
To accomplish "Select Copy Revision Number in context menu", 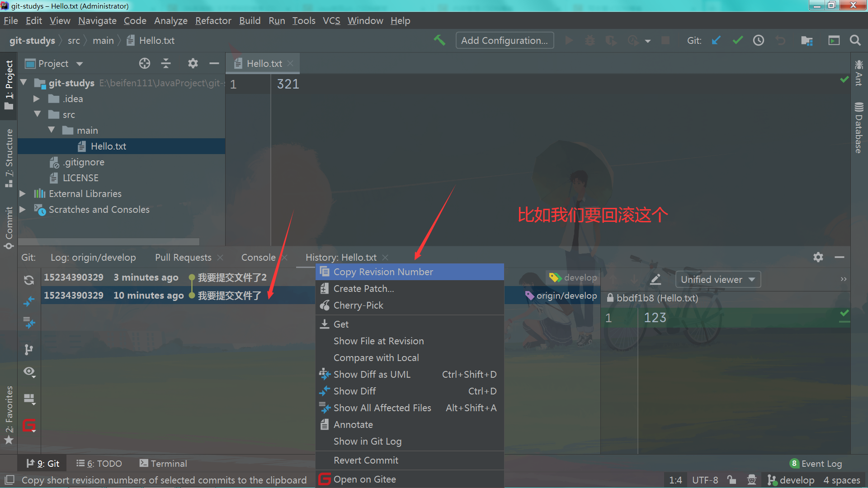I will tap(410, 272).
